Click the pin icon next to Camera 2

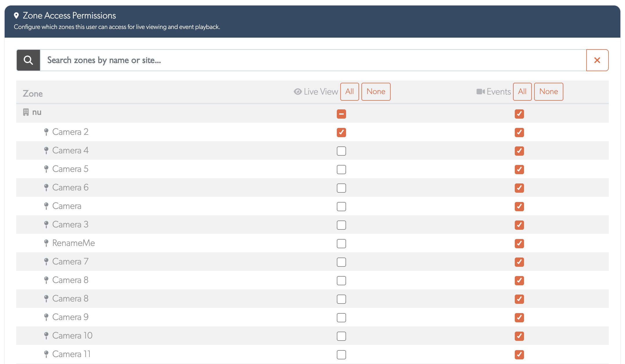coord(47,132)
